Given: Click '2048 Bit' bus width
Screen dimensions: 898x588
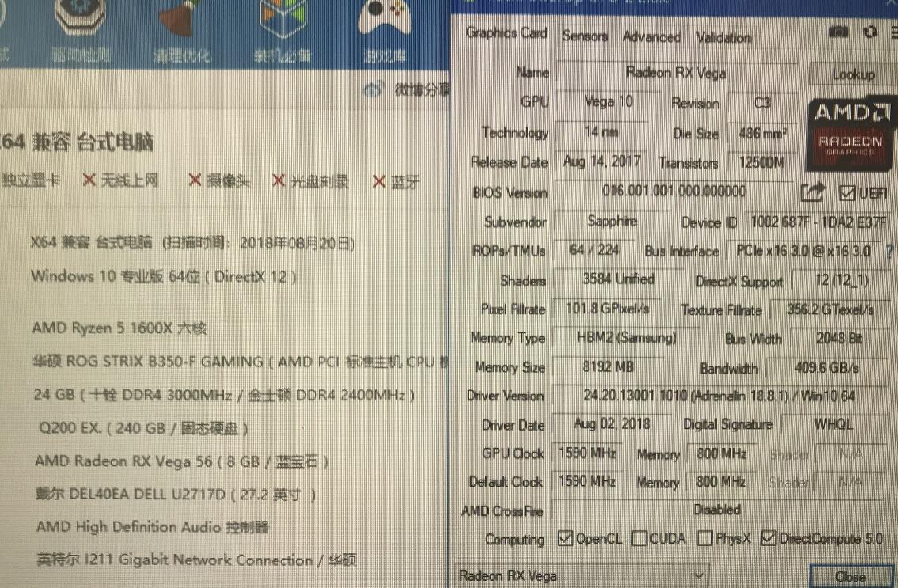Looking at the screenshot, I should [x=839, y=339].
